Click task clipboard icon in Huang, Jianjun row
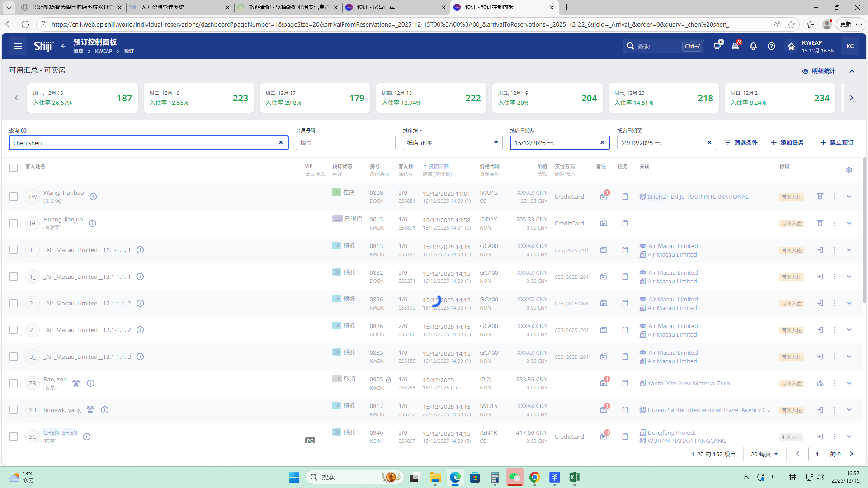 625,223
